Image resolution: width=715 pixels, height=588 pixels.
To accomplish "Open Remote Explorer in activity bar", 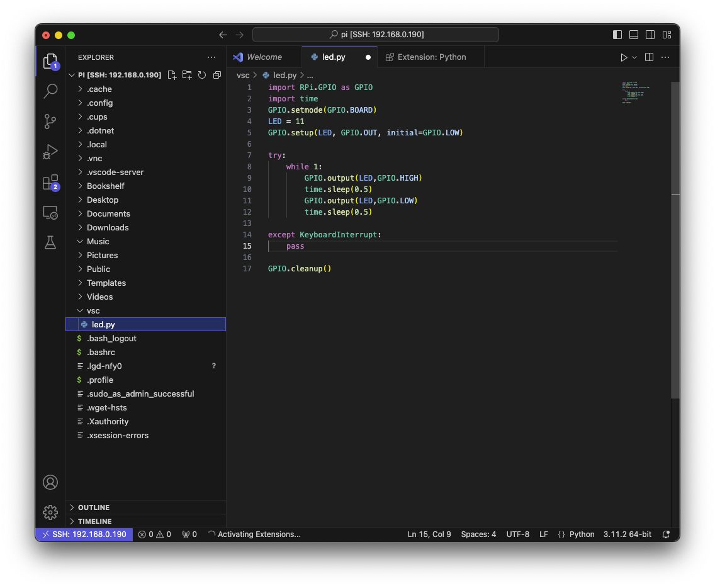I will click(x=50, y=213).
